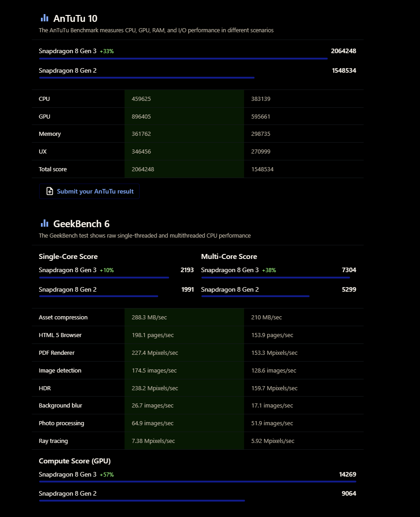Submit your AnTuTu result

tap(89, 191)
